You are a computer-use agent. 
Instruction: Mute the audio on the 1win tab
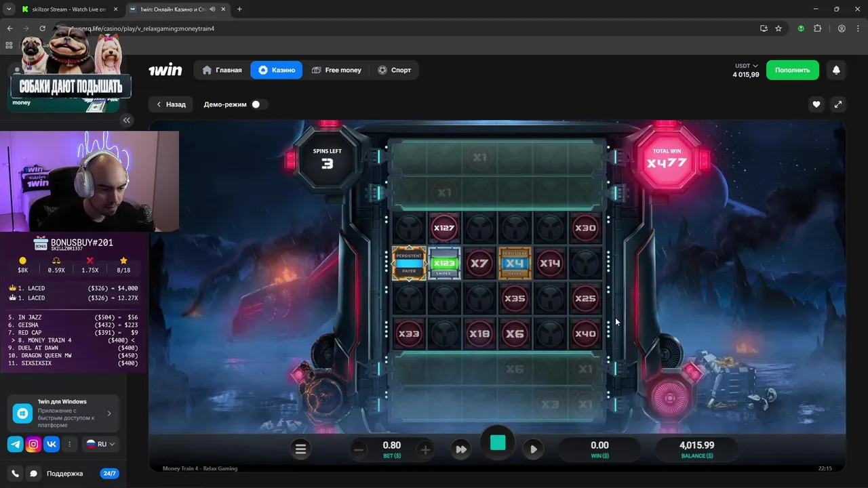tap(213, 9)
